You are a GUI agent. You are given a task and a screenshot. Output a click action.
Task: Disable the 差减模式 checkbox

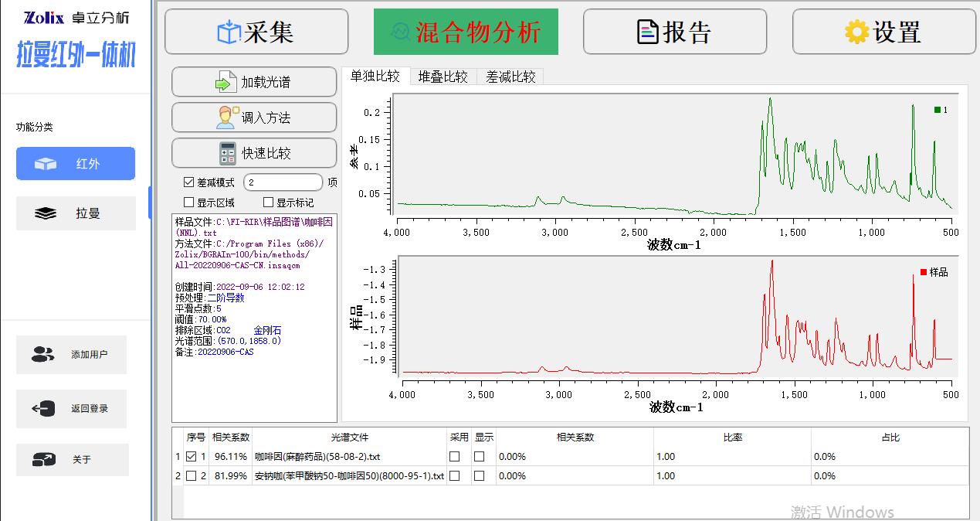pos(189,182)
